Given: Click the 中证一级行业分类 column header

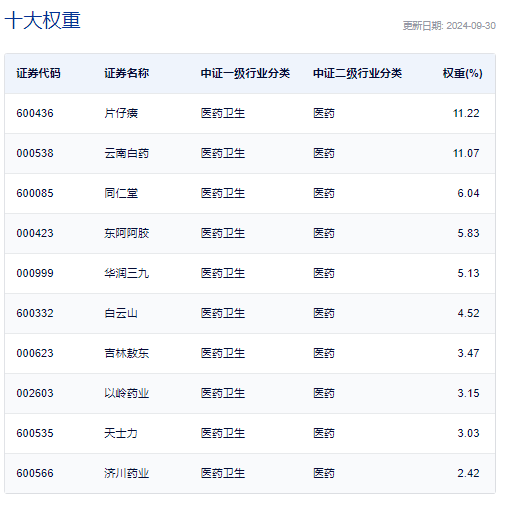Looking at the screenshot, I should pos(245,73).
